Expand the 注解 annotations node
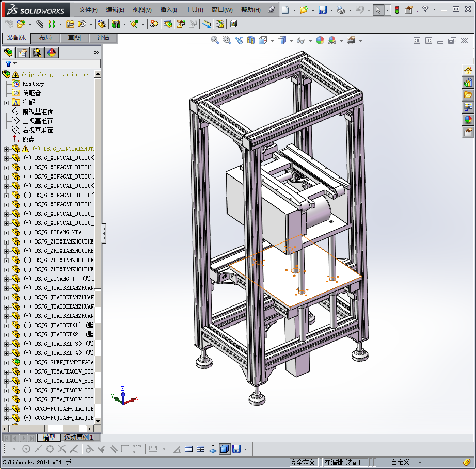 [x=6, y=103]
